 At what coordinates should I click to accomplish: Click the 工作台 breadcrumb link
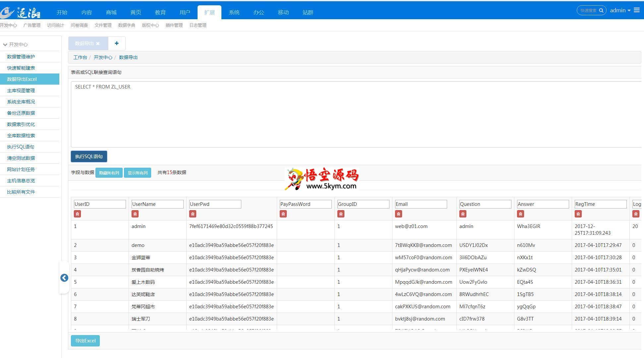click(x=80, y=57)
